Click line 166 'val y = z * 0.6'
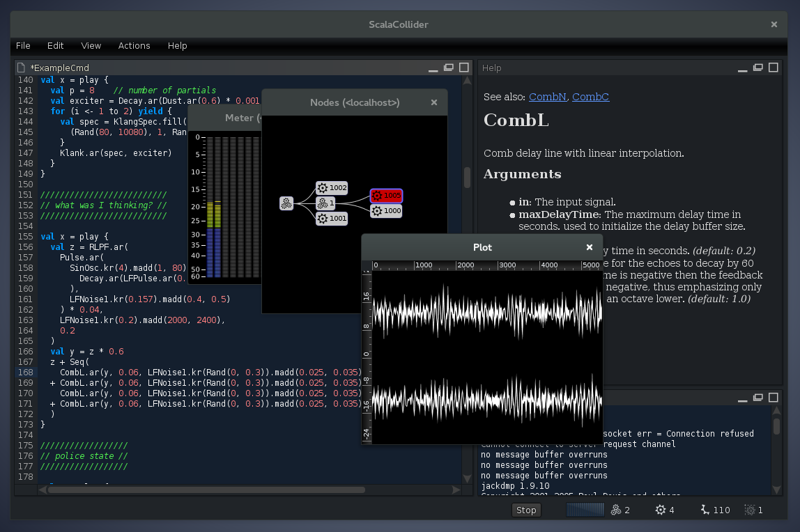 click(86, 352)
